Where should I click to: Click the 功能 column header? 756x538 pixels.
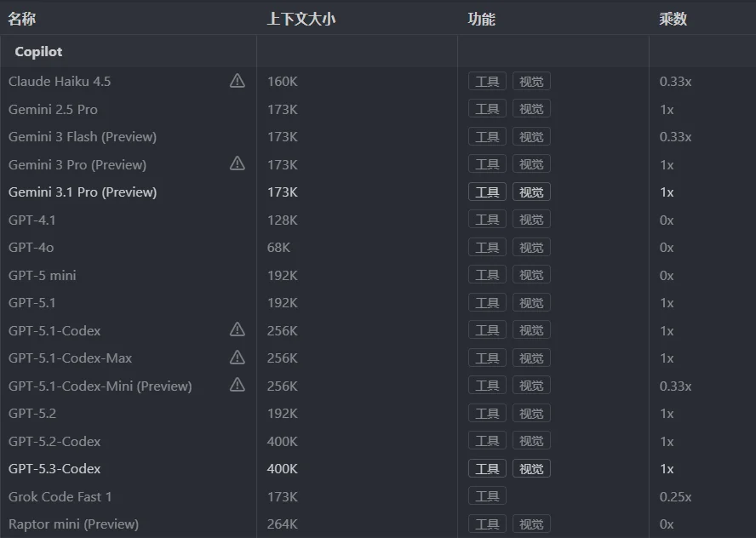point(482,19)
